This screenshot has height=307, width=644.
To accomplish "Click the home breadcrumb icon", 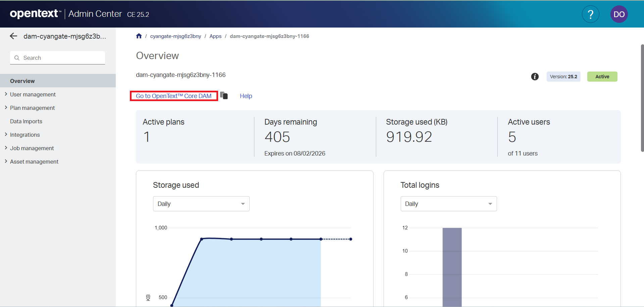I will (139, 36).
